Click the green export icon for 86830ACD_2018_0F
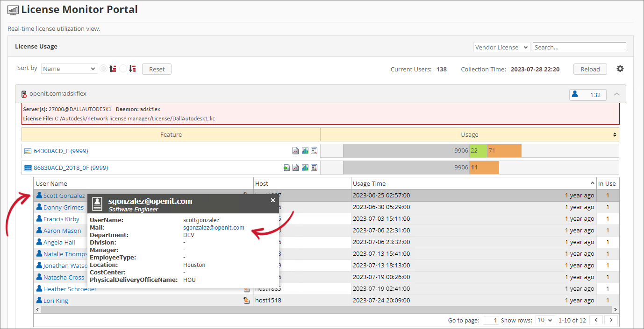Screen dimensions: 644x329 (x=286, y=168)
